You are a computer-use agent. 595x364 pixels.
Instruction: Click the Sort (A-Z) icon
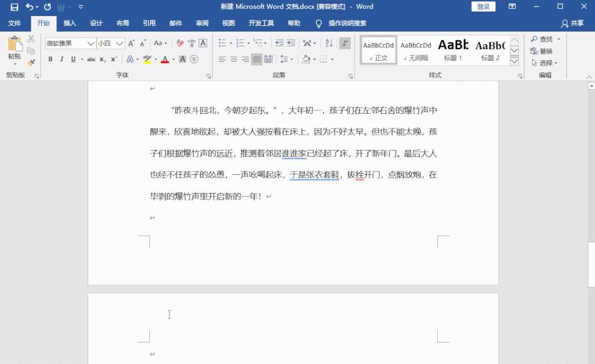[329, 43]
